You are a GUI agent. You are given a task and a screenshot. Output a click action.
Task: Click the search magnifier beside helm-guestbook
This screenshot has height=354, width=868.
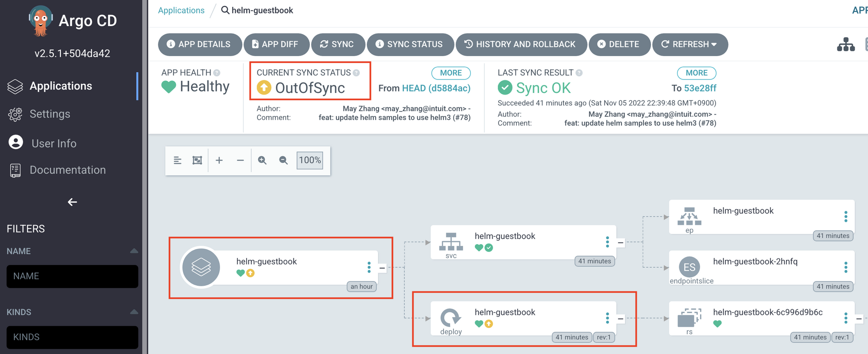225,10
